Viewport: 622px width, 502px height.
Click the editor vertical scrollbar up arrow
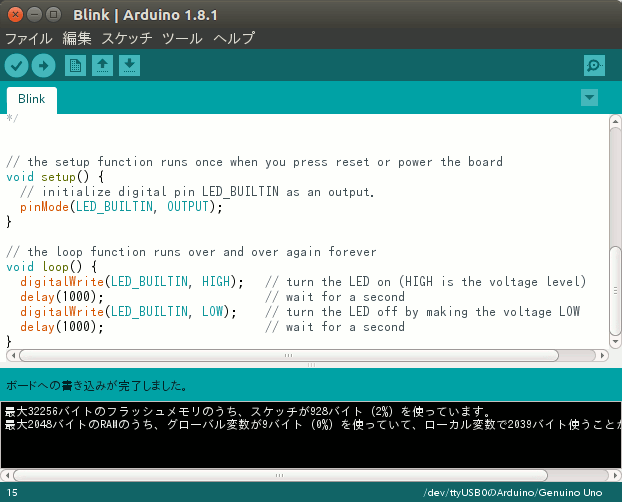[615, 121]
